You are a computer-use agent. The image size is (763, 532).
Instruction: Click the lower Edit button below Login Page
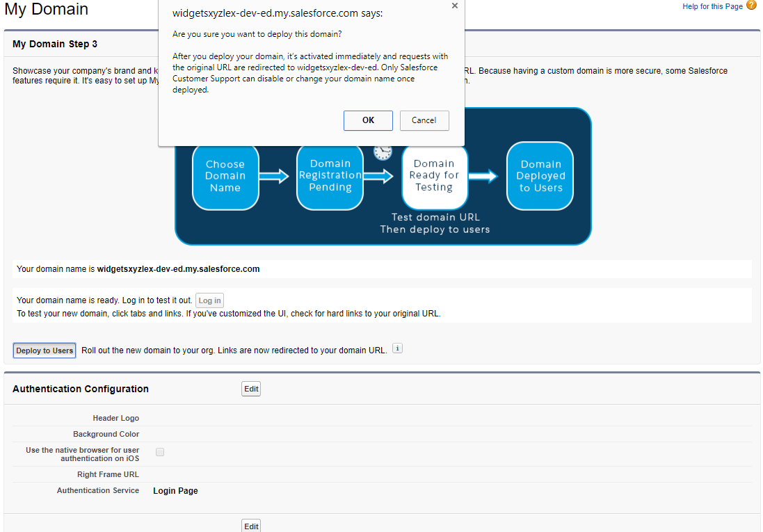pyautogui.click(x=251, y=526)
